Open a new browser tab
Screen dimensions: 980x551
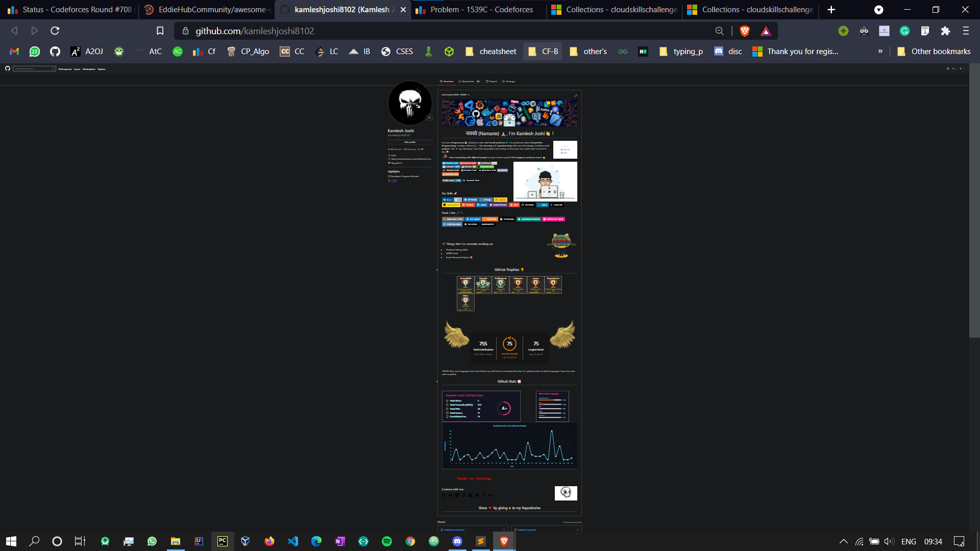(831, 10)
